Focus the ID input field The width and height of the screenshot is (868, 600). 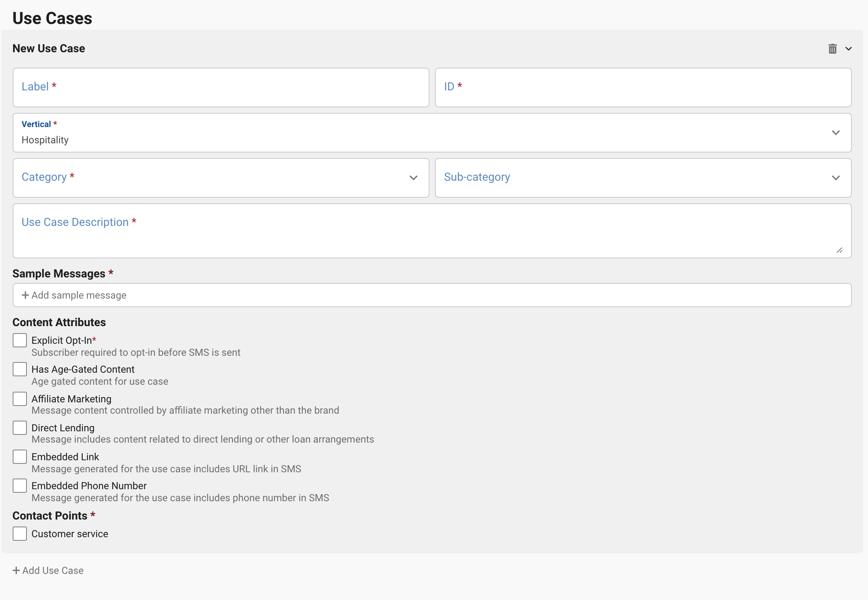[x=643, y=87]
